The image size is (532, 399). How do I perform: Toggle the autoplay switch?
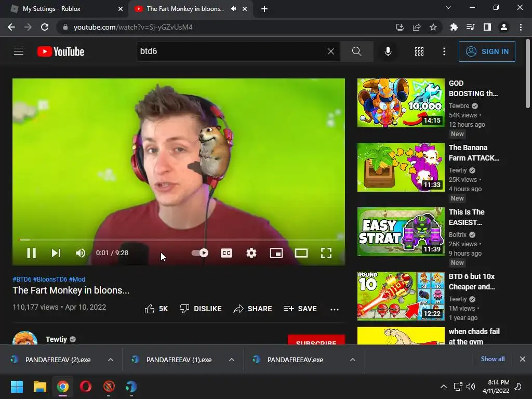pos(200,253)
